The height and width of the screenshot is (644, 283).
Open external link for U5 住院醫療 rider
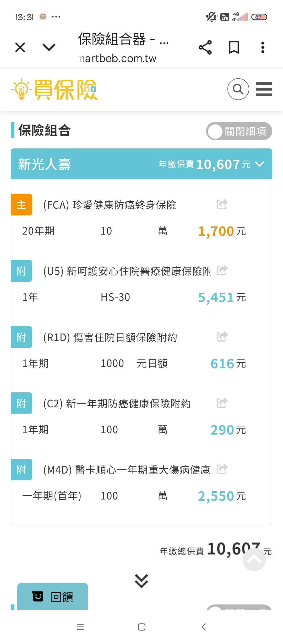[x=222, y=270]
